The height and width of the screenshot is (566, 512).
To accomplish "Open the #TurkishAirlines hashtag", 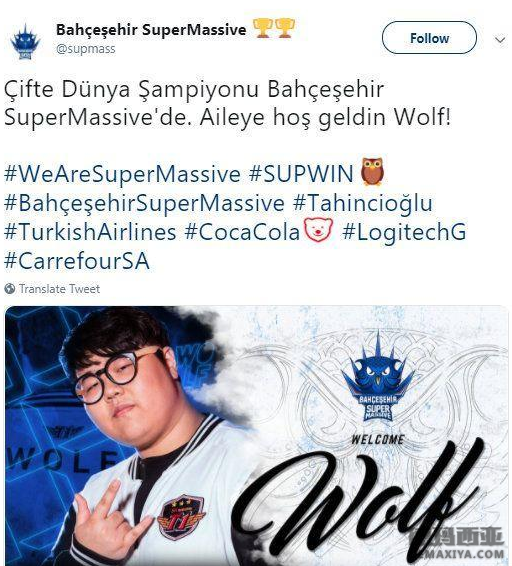I will 90,231.
